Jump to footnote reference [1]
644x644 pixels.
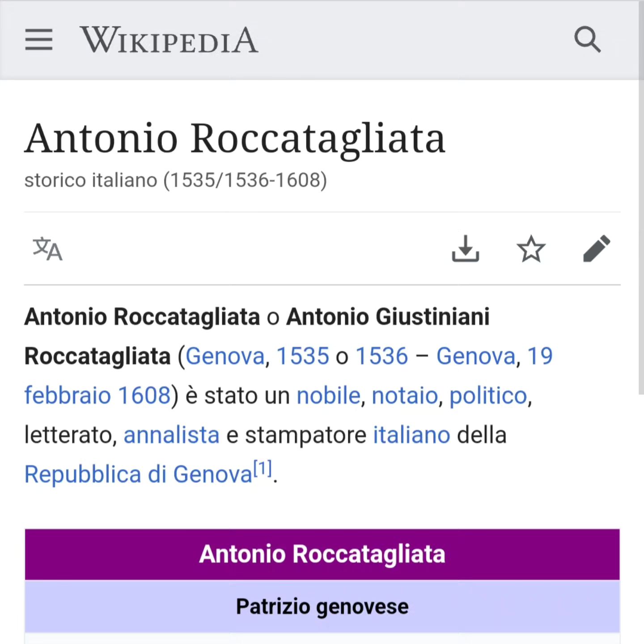coord(263,469)
